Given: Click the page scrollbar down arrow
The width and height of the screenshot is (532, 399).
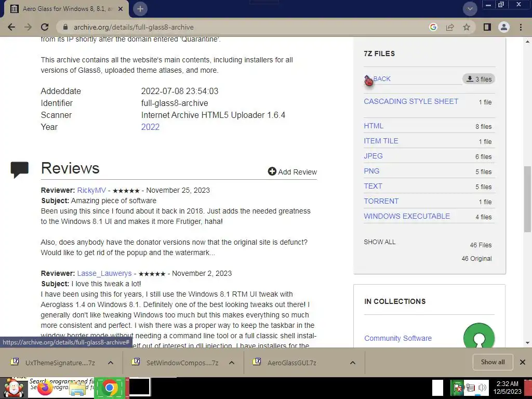Looking at the screenshot, I should coord(528,343).
